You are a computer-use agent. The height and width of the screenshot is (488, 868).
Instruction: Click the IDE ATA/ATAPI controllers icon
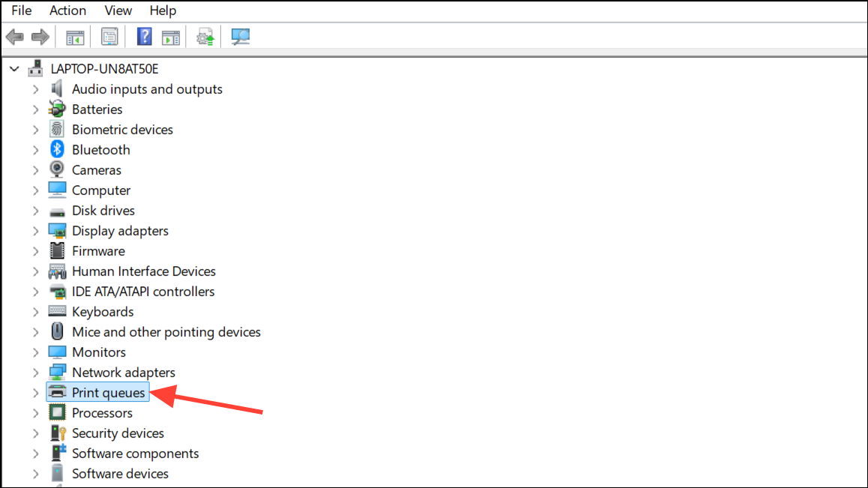57,292
